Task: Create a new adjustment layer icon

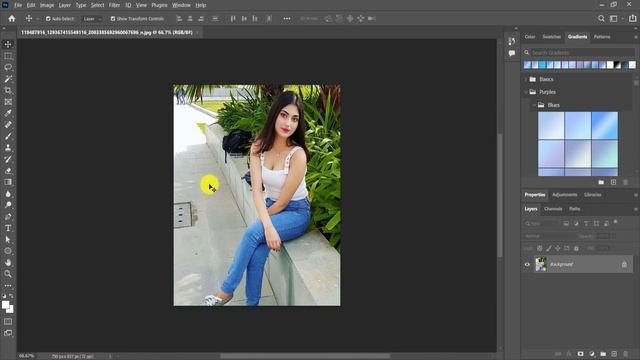Action: coord(592,354)
